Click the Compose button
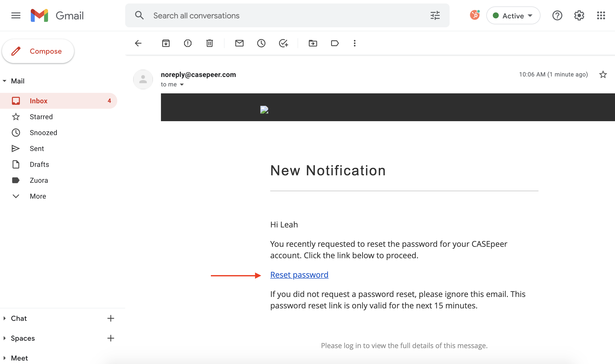This screenshot has width=615, height=364. click(x=38, y=51)
